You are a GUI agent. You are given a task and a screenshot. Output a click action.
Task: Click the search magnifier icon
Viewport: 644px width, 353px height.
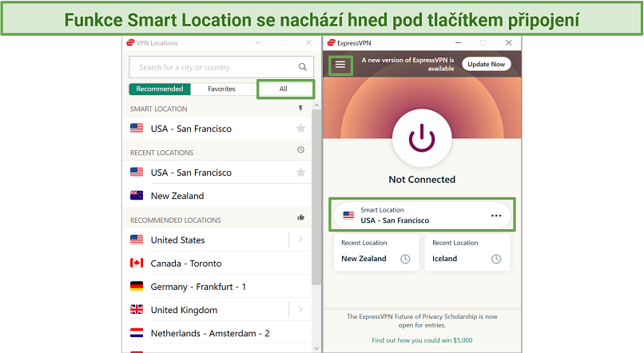tap(303, 67)
